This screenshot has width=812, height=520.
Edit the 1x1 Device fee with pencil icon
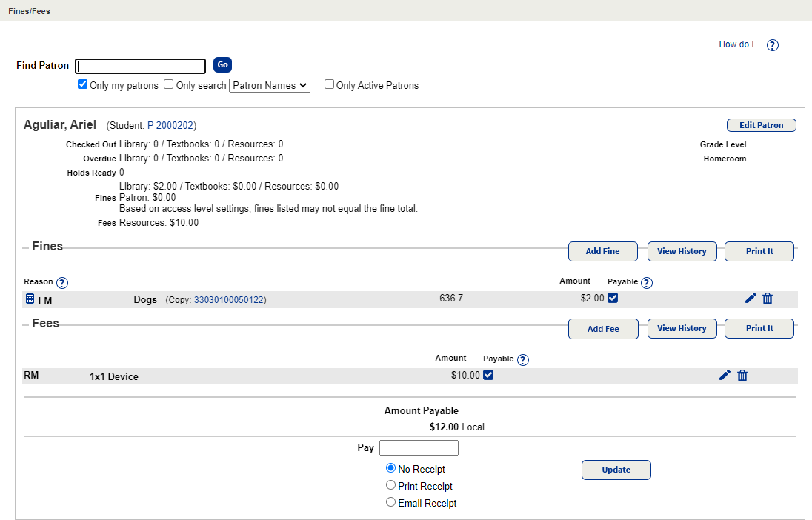[725, 376]
